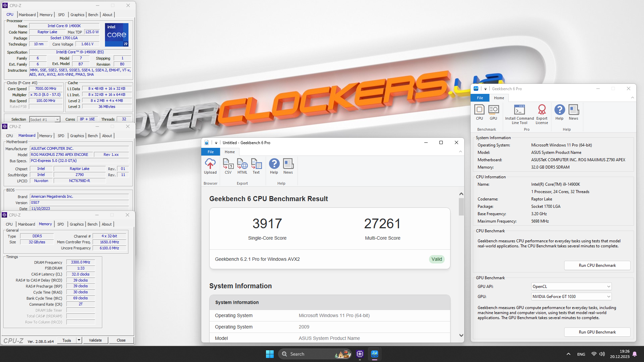Open About tab in bottom CPU-Z window

(x=107, y=224)
